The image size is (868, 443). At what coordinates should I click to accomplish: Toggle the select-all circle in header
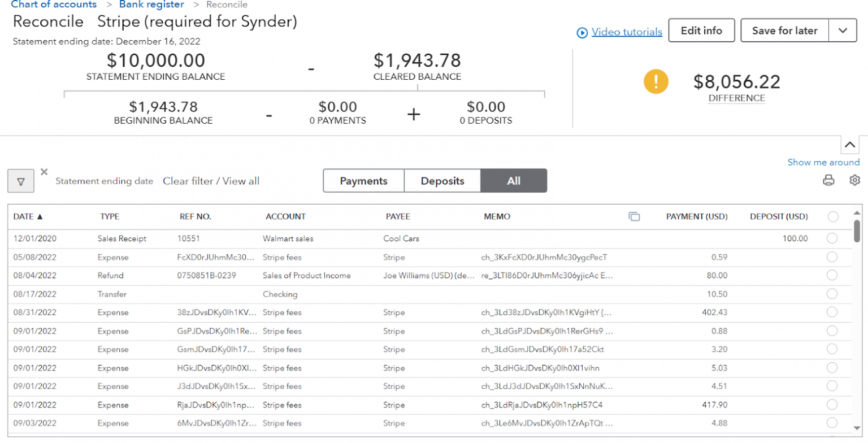832,216
